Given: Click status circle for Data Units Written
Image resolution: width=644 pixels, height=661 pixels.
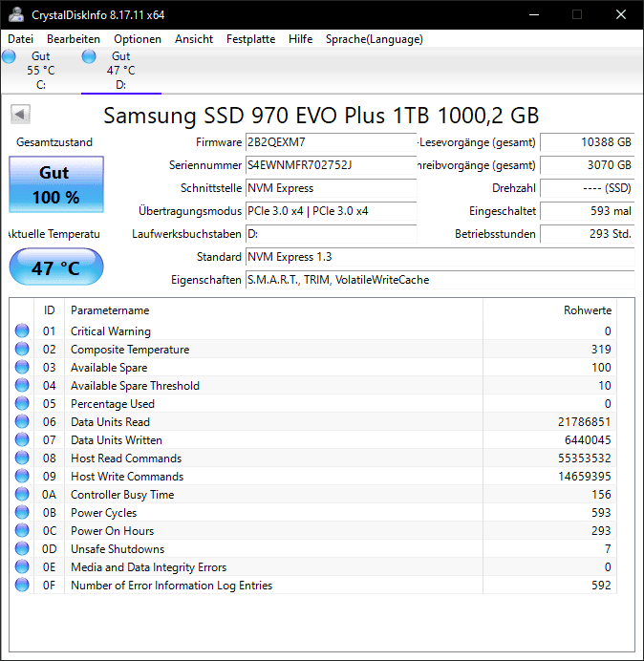Looking at the screenshot, I should pos(22,439).
